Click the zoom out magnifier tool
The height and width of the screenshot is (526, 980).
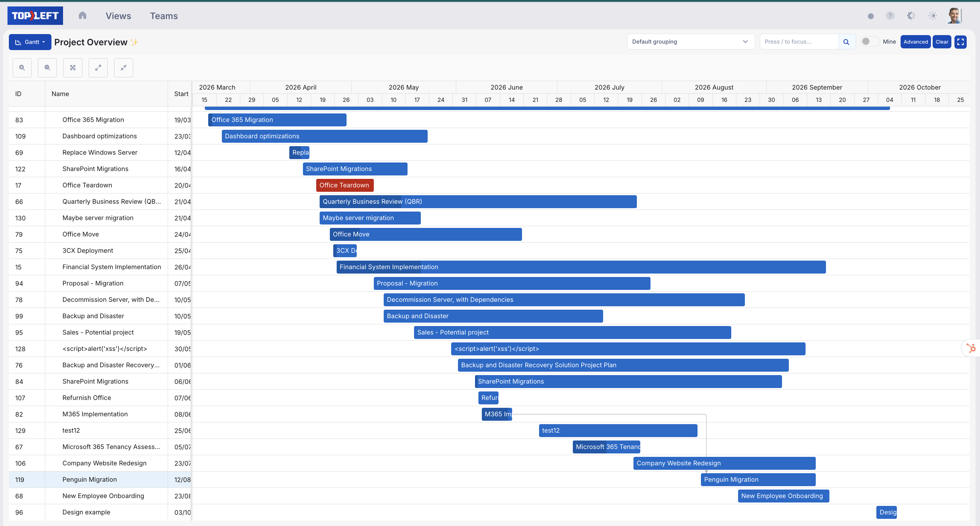47,68
